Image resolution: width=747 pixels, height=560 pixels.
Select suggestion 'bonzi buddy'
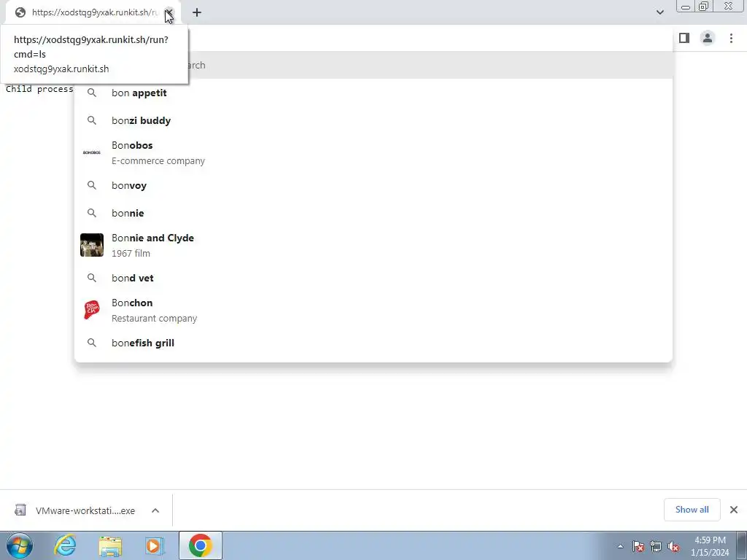point(373,120)
